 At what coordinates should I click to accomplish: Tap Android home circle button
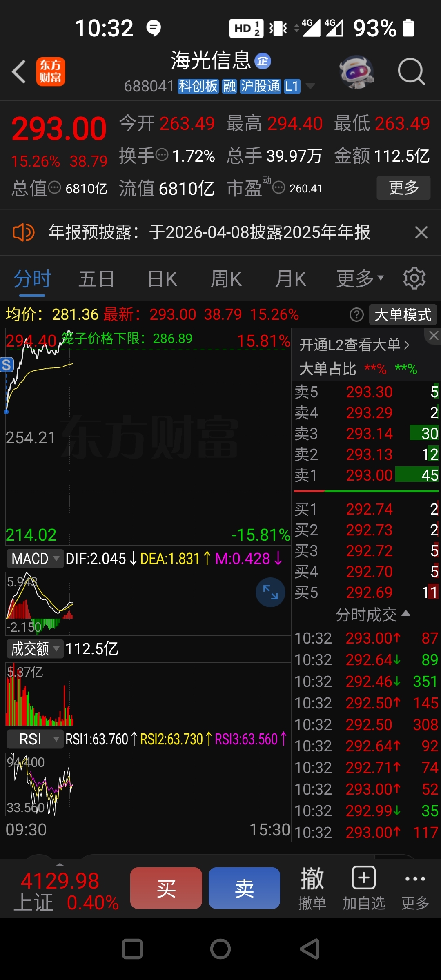[x=220, y=949]
